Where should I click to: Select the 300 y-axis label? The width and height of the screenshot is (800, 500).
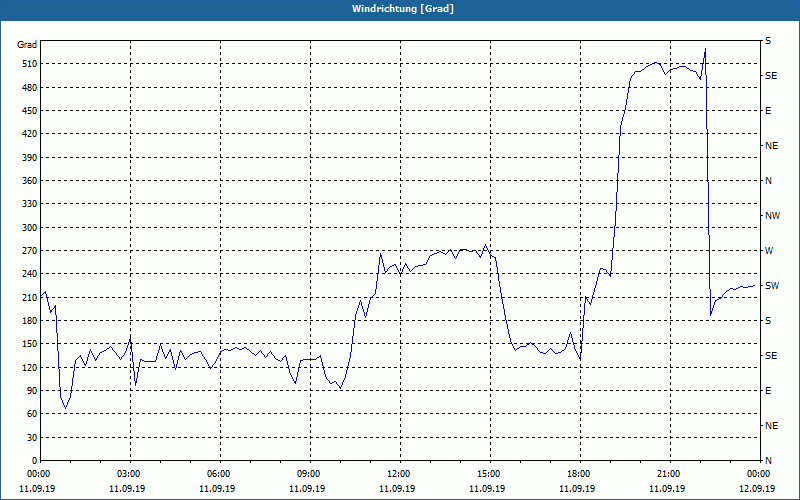(x=30, y=228)
